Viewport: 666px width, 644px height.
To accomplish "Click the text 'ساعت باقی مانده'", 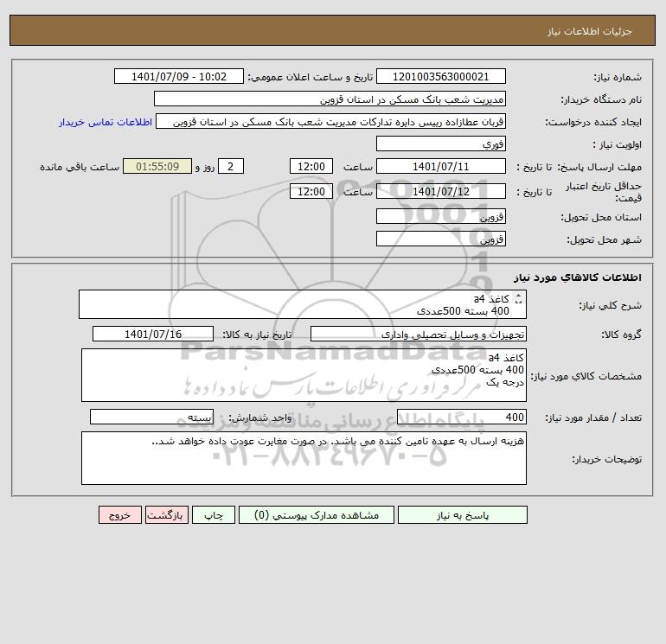I will click(80, 167).
